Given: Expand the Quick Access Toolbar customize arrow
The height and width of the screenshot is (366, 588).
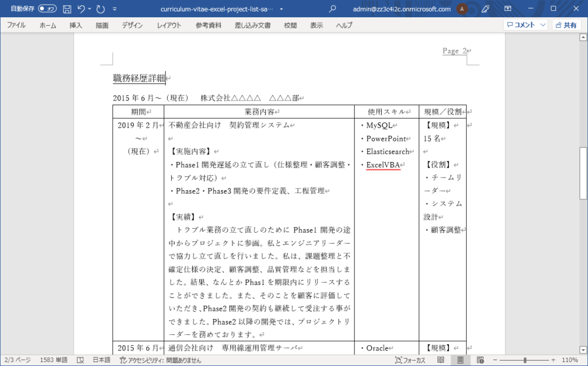Looking at the screenshot, I should tap(115, 9).
